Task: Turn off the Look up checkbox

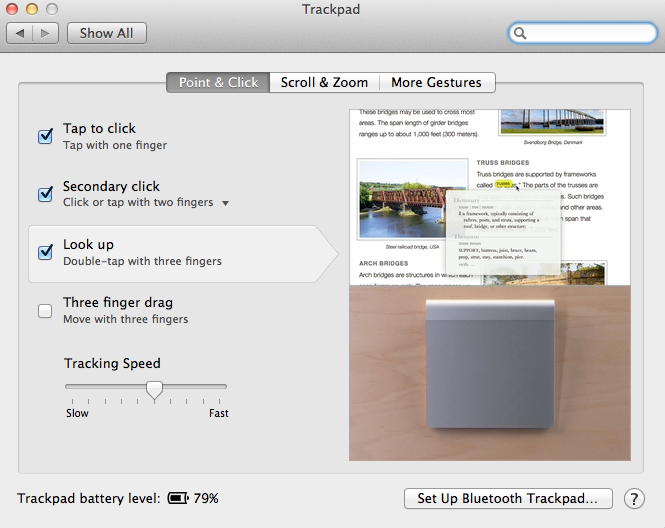Action: point(45,252)
